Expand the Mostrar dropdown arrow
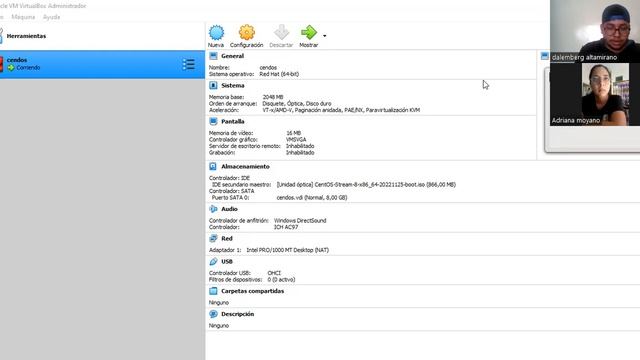This screenshot has width=640, height=360. [324, 36]
